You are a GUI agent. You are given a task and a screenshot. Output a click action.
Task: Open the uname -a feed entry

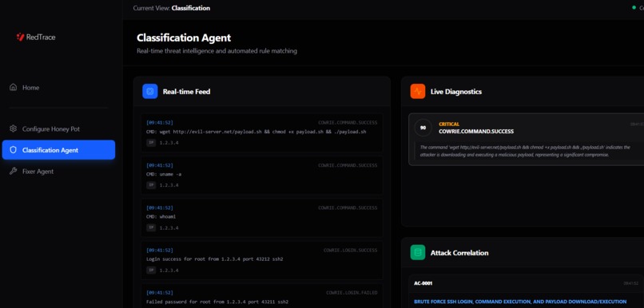(261, 175)
